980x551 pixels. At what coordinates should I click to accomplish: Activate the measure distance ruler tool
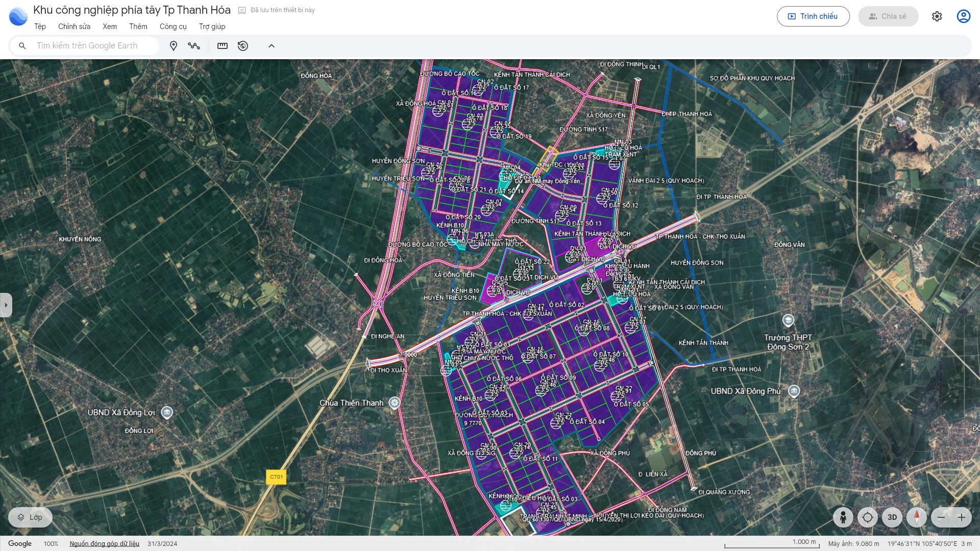(x=223, y=46)
